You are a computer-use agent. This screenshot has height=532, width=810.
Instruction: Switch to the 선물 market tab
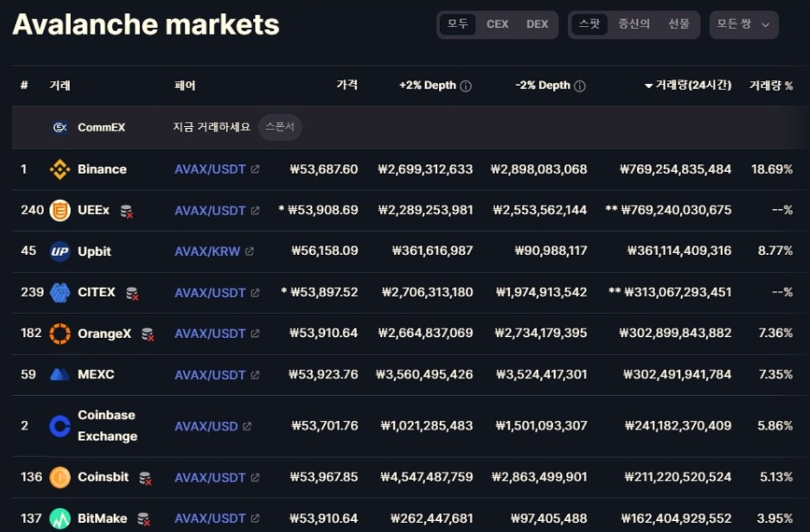click(x=678, y=24)
